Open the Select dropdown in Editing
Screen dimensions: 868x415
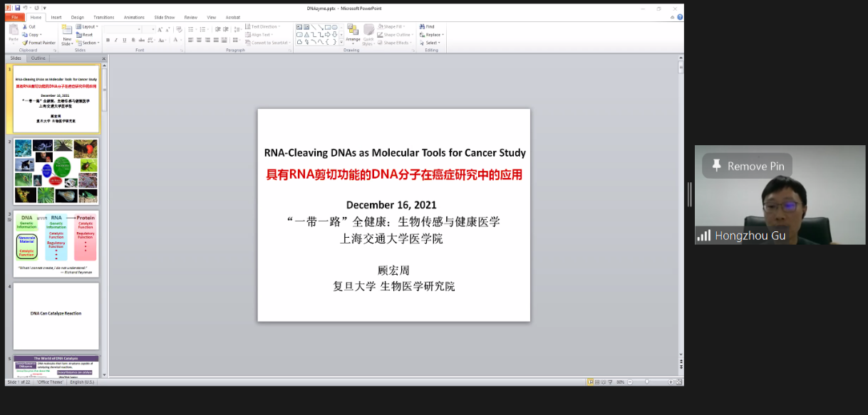(x=430, y=43)
